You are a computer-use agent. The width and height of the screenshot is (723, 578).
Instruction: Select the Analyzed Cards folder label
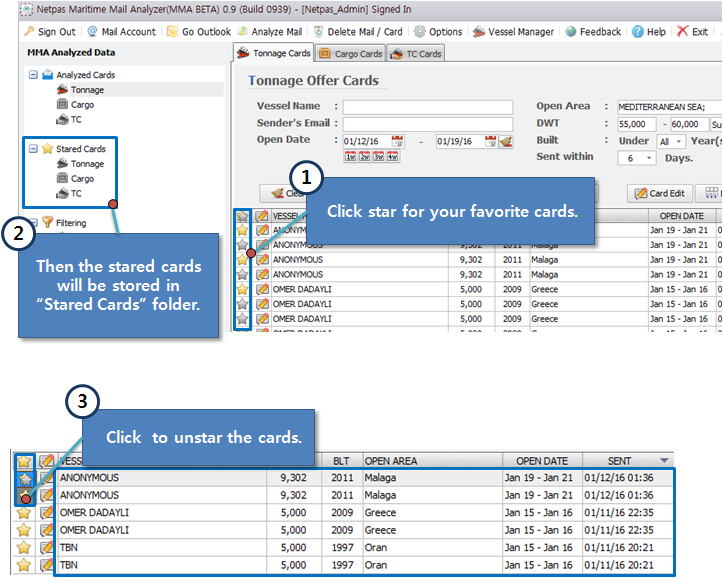click(x=85, y=75)
